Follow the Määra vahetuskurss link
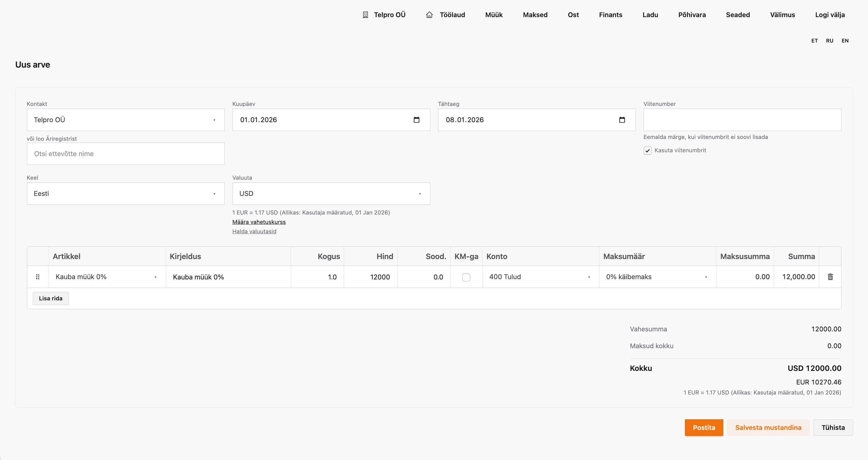This screenshot has height=460, width=868. [x=259, y=222]
